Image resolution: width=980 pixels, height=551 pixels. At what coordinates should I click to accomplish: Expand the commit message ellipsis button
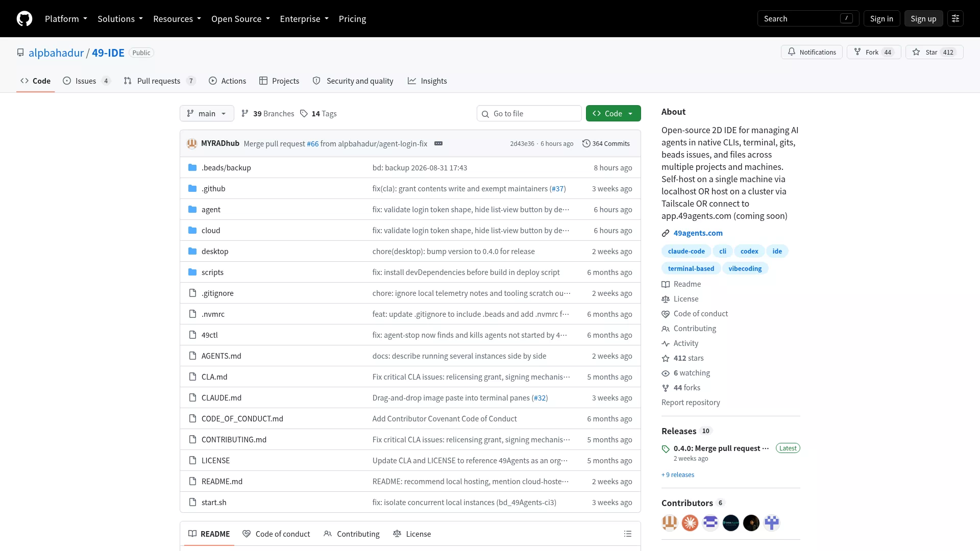point(438,144)
